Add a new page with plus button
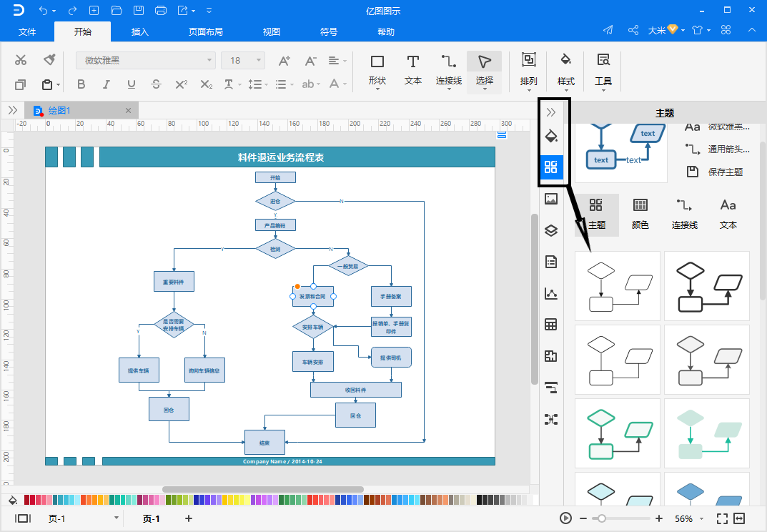 (x=188, y=518)
